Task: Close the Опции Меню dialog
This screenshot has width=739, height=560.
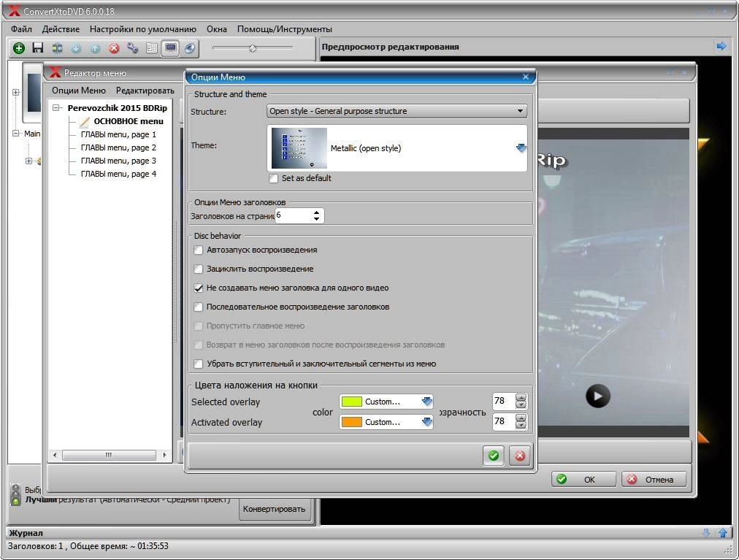Action: pyautogui.click(x=526, y=77)
